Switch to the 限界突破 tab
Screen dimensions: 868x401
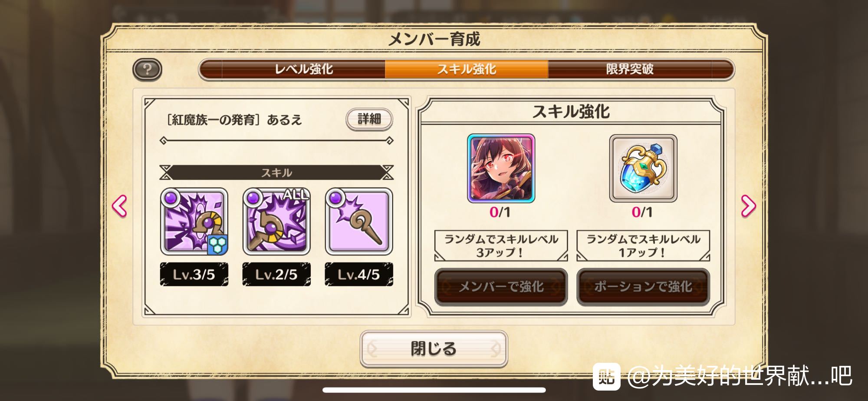(x=630, y=70)
